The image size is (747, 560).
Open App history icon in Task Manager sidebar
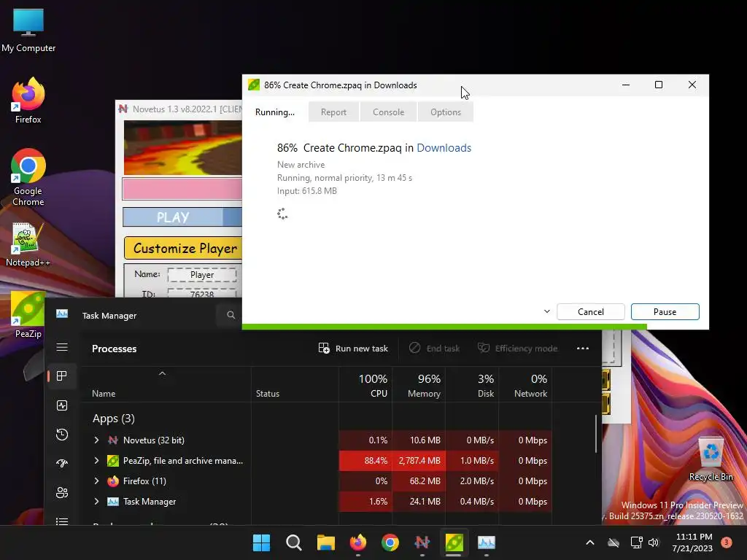pos(62,435)
